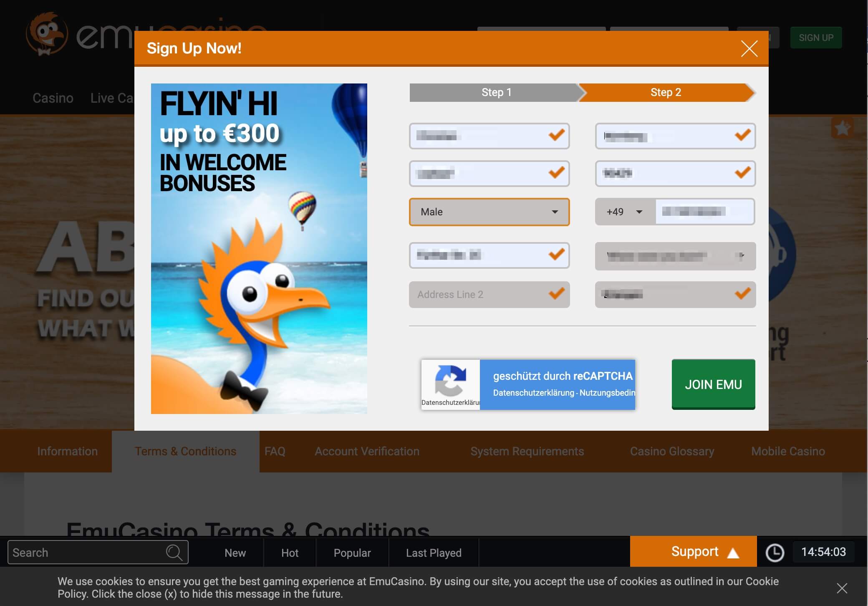Select the New games filter
This screenshot has width=868, height=606.
point(235,553)
